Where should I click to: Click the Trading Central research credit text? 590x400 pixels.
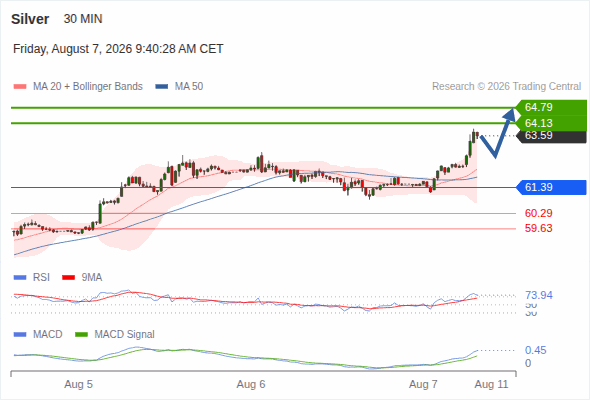coord(506,87)
